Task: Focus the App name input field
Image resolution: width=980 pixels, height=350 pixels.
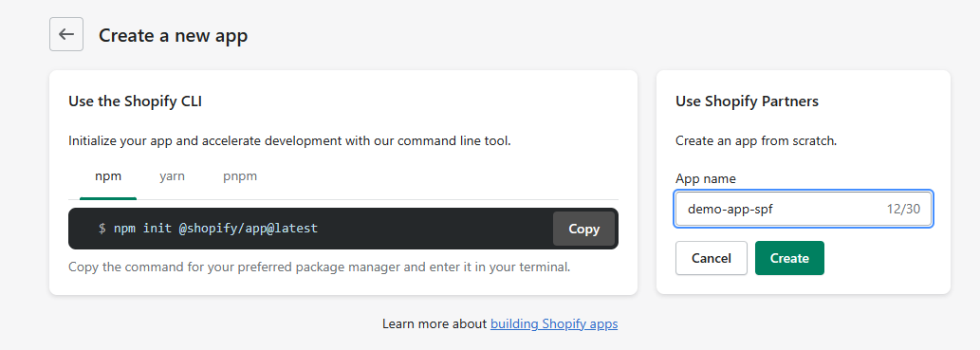Action: [x=804, y=209]
